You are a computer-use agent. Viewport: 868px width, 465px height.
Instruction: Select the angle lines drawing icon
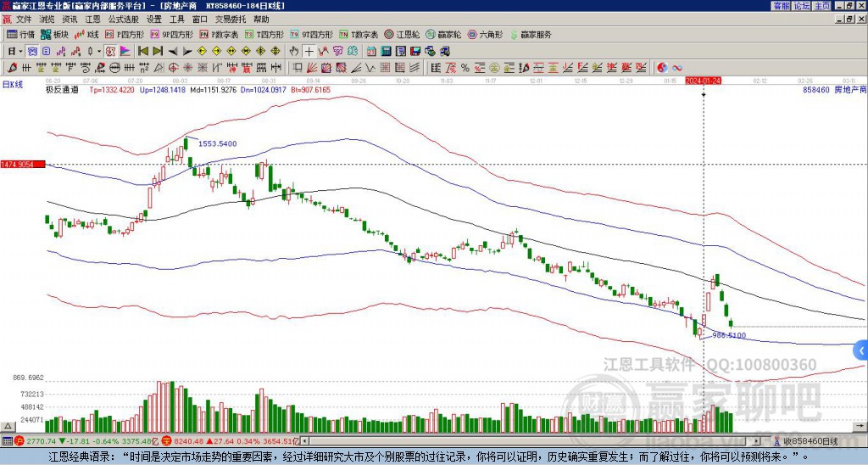(356, 68)
